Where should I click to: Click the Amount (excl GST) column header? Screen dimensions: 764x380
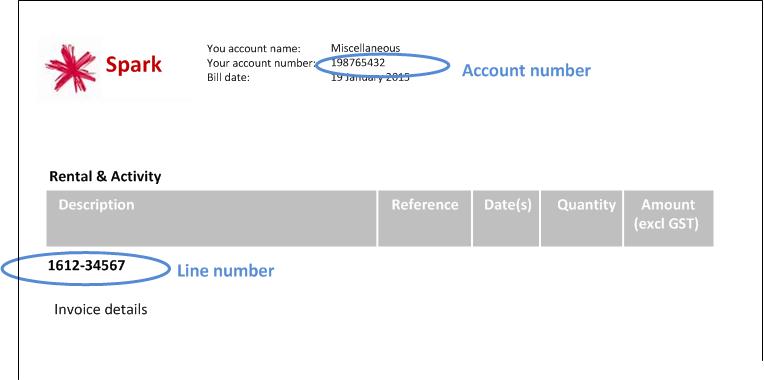668,218
